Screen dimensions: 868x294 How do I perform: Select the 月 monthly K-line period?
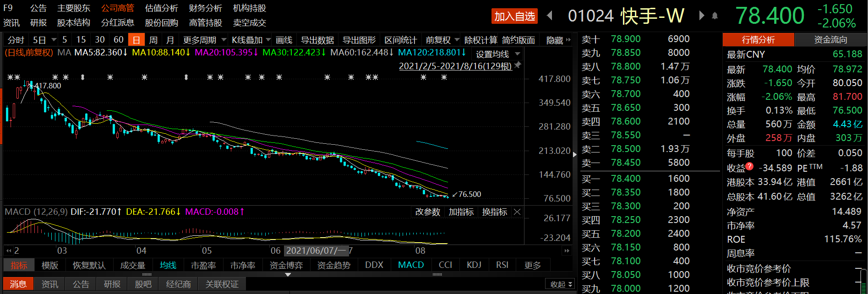(170, 40)
